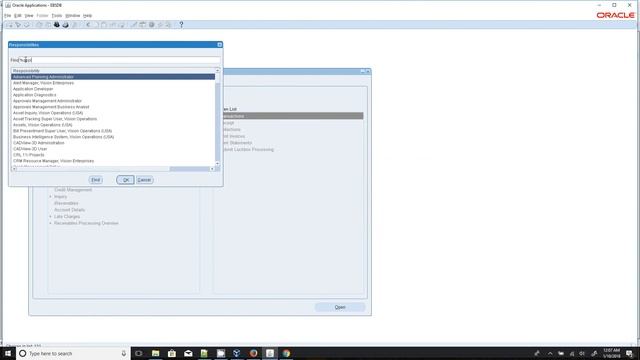
Task: Open the Window menu
Action: point(73,16)
